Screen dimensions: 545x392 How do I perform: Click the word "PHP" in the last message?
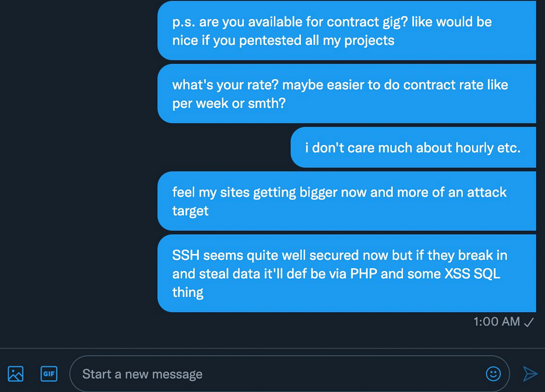(x=363, y=274)
